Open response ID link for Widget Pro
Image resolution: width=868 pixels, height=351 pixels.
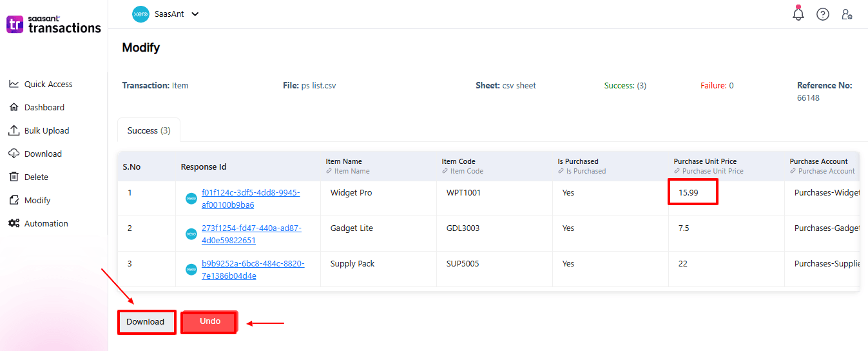tap(251, 199)
